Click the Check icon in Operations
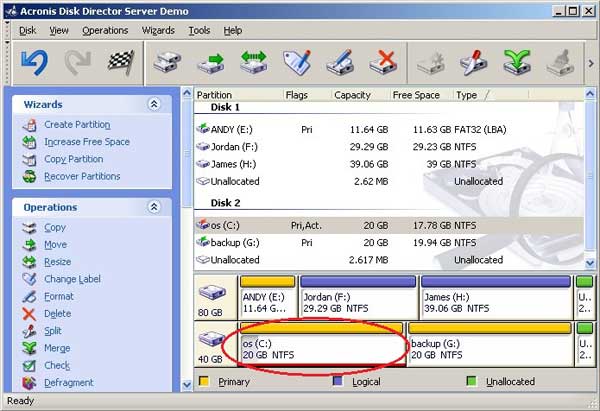 29,365
